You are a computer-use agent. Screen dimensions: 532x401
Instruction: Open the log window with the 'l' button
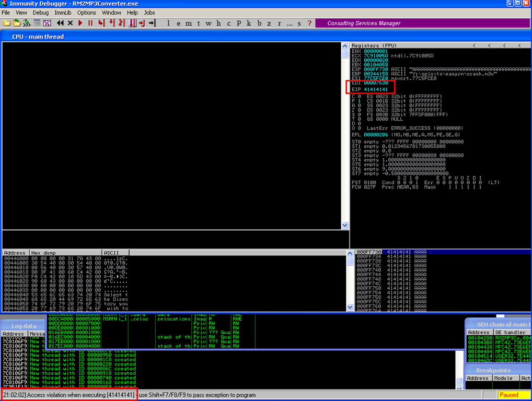(x=169, y=23)
